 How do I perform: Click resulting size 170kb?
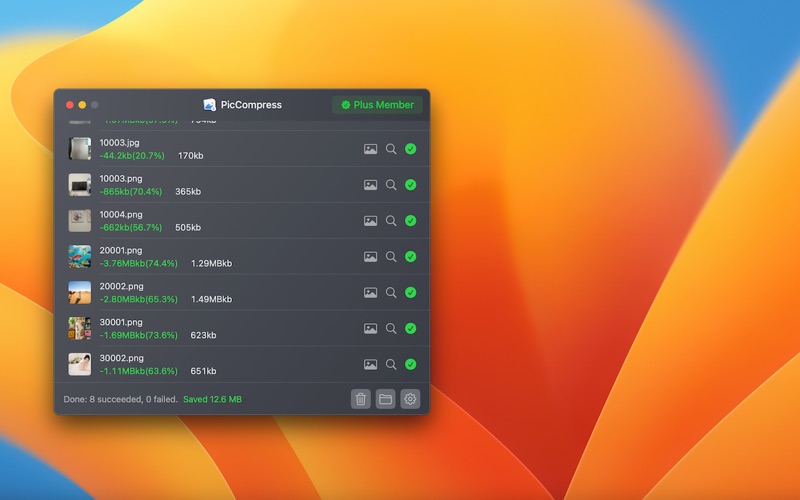190,156
